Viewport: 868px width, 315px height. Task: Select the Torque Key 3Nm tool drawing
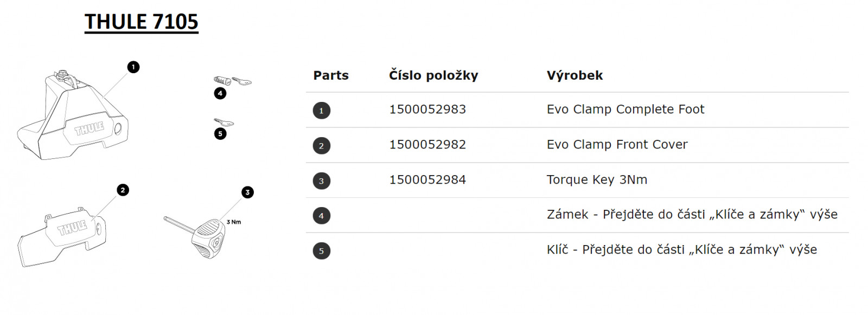click(203, 234)
